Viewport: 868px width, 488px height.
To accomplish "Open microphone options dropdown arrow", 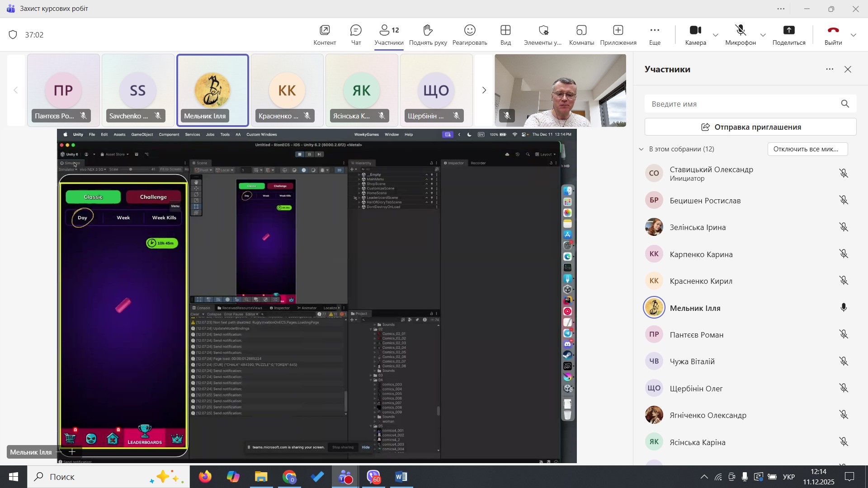I will (x=763, y=35).
